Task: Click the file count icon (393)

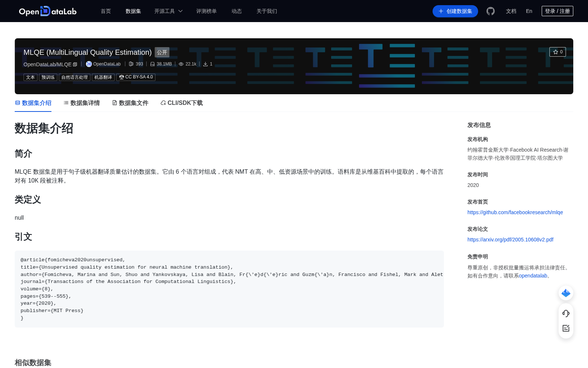Action: [131, 64]
